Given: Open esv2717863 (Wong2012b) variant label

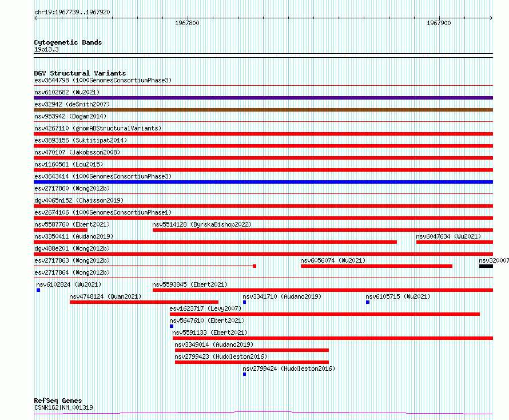Looking at the screenshot, I should [x=72, y=260].
